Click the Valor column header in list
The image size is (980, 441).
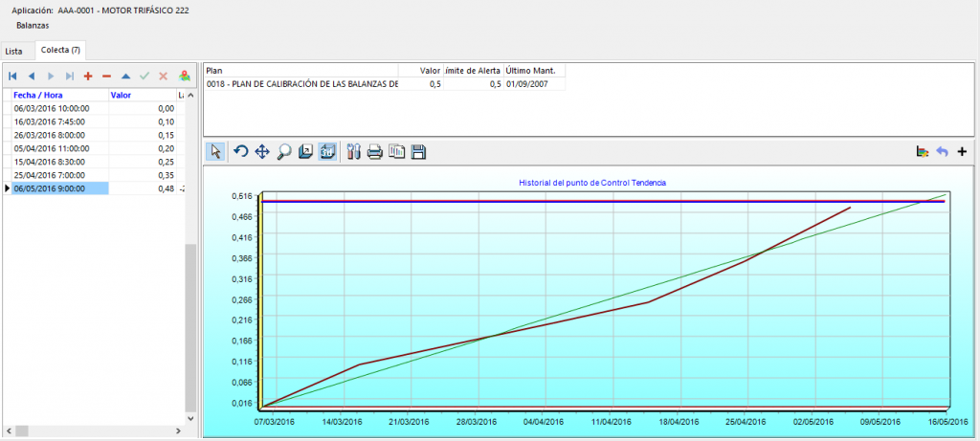tap(121, 96)
